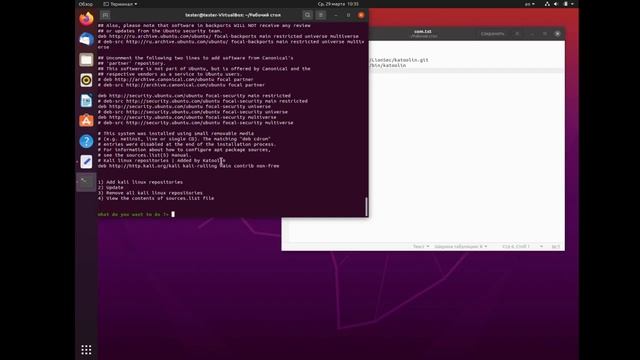Click Save button in text editor

492,33
